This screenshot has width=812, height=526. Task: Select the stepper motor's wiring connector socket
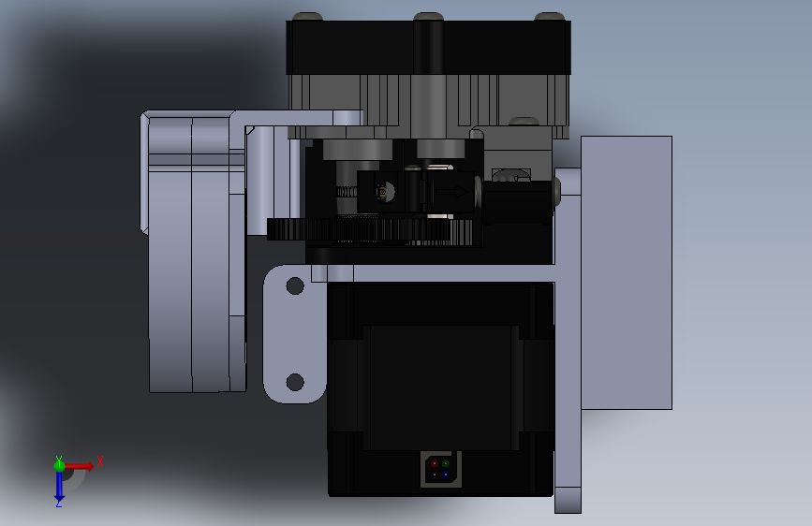(441, 469)
